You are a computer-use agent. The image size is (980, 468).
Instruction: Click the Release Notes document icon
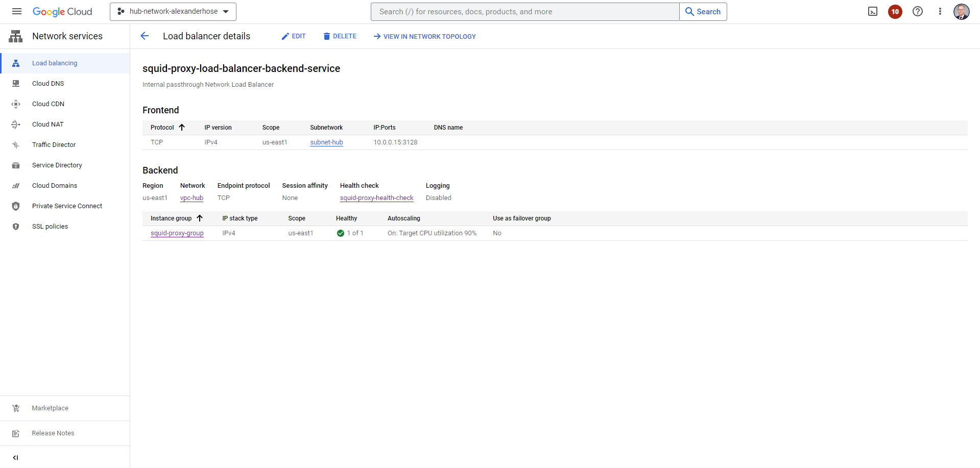(x=16, y=433)
